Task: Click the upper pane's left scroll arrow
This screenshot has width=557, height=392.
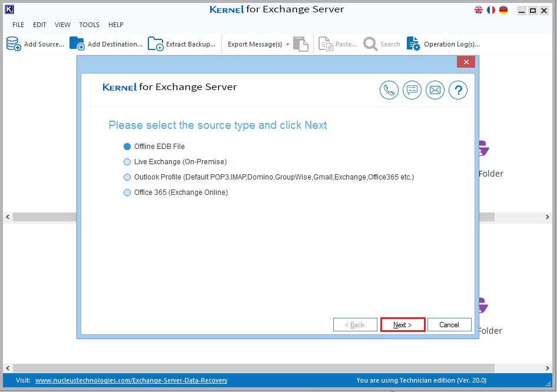Action: coord(8,217)
